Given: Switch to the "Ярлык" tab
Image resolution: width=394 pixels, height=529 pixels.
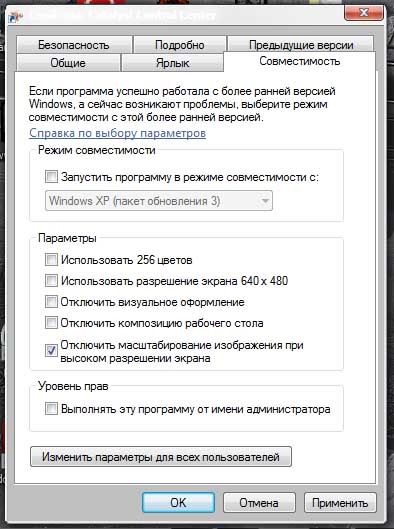Looking at the screenshot, I should pos(172,63).
